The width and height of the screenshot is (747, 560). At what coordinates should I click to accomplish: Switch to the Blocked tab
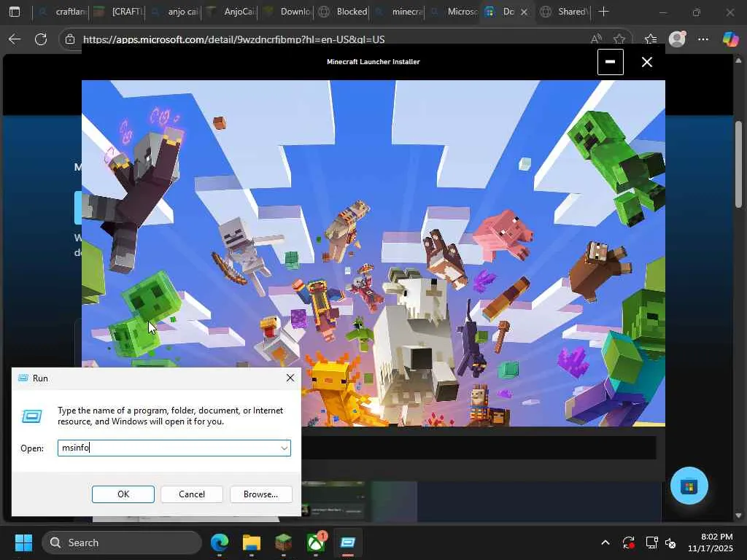[343, 12]
